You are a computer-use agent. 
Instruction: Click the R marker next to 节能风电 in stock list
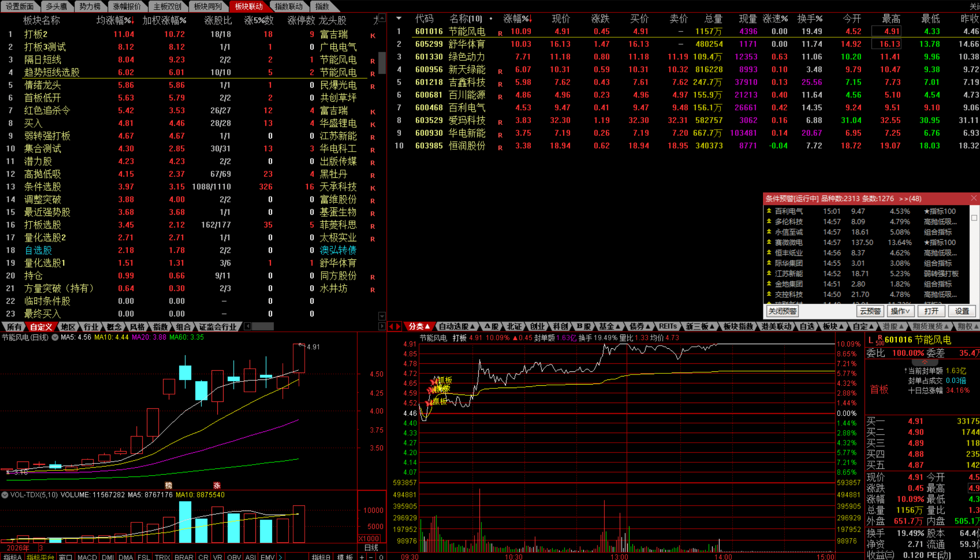(x=500, y=33)
